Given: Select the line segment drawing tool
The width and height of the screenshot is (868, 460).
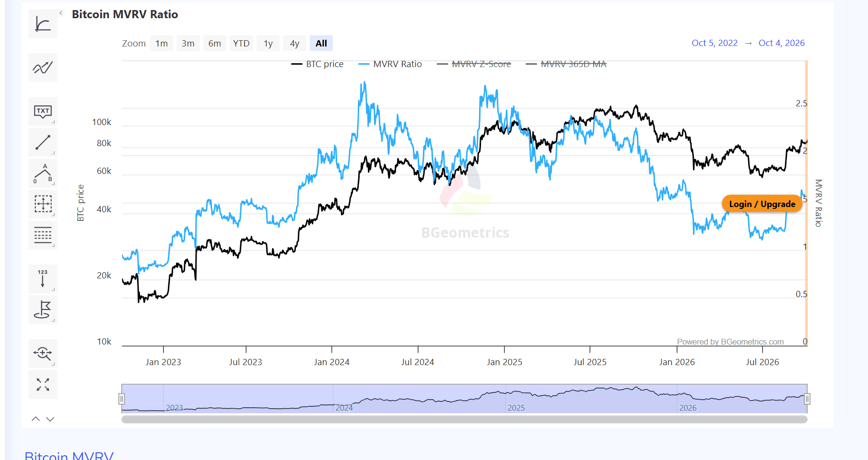Looking at the screenshot, I should click(43, 142).
